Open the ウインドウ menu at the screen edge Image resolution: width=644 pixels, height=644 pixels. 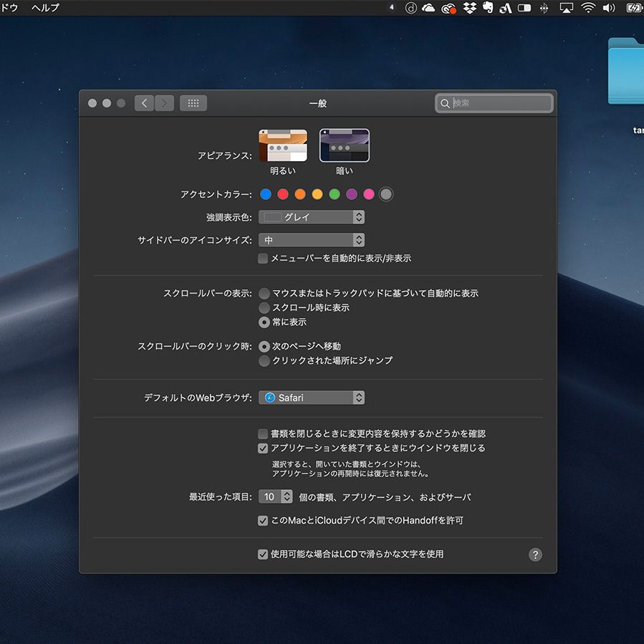(x=9, y=8)
